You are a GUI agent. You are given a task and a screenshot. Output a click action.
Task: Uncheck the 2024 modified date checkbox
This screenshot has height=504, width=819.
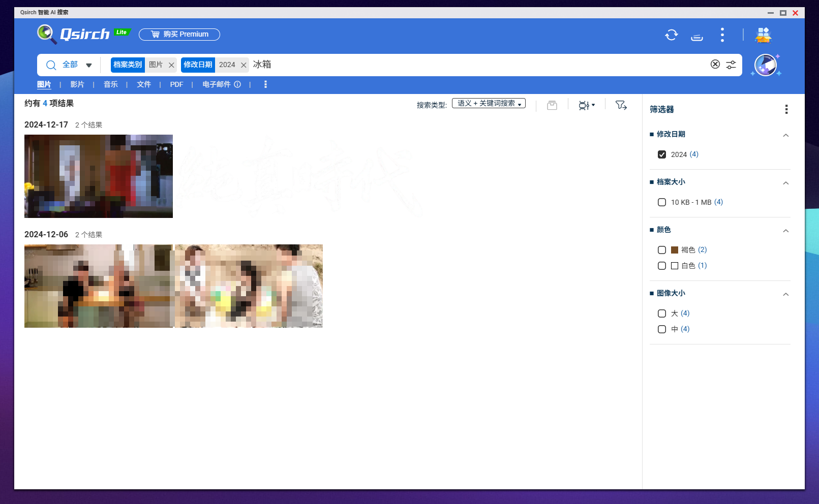(662, 154)
